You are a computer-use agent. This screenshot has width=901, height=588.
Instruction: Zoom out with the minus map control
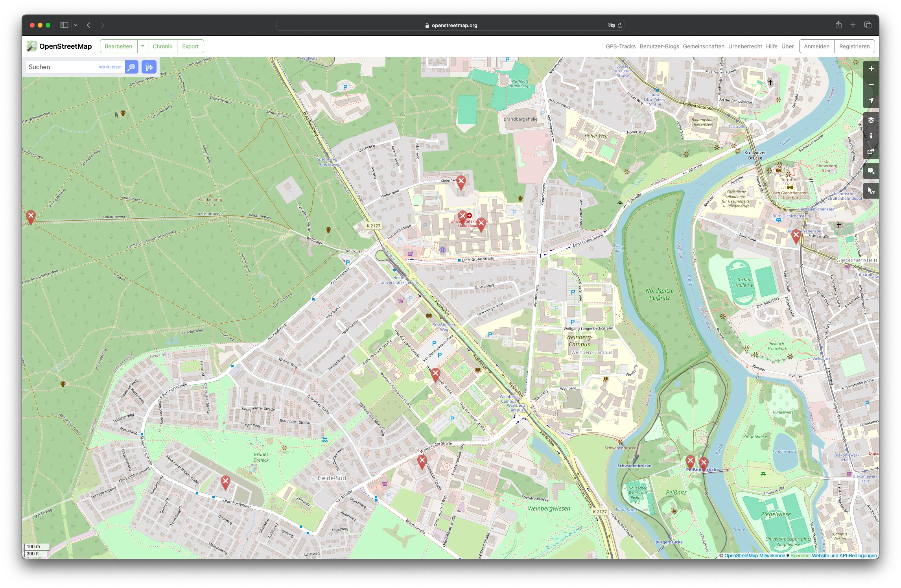[871, 85]
